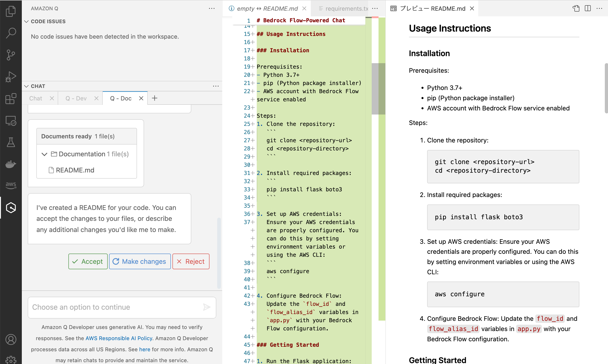Open the Explorer view in activity bar
The image size is (608, 364).
click(11, 11)
